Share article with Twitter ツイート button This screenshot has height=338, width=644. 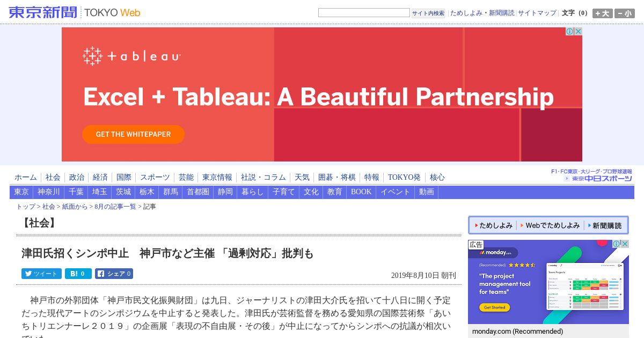click(41, 274)
